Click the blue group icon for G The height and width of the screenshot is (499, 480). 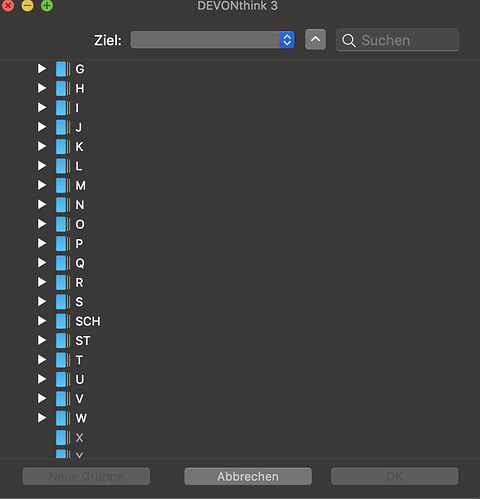pos(63,69)
